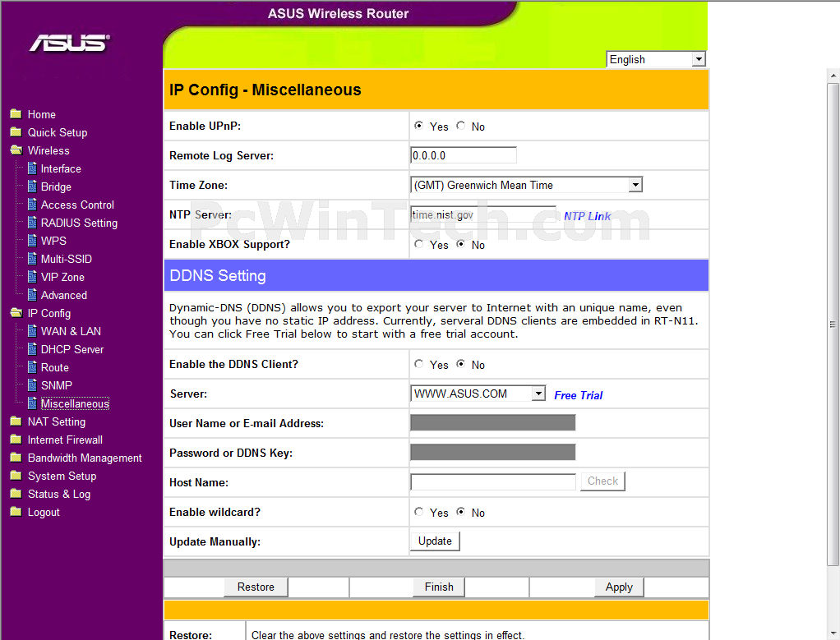
Task: Click the DHCP Server page icon
Action: point(32,349)
